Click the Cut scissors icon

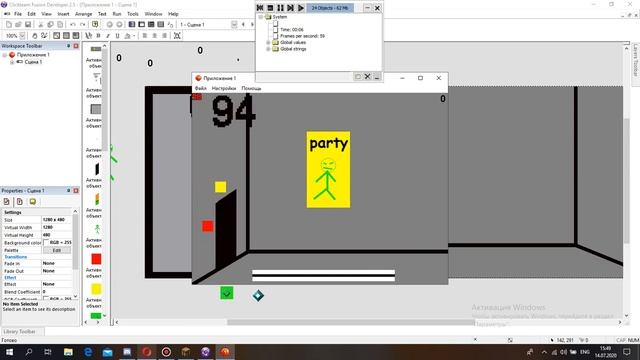(40, 24)
